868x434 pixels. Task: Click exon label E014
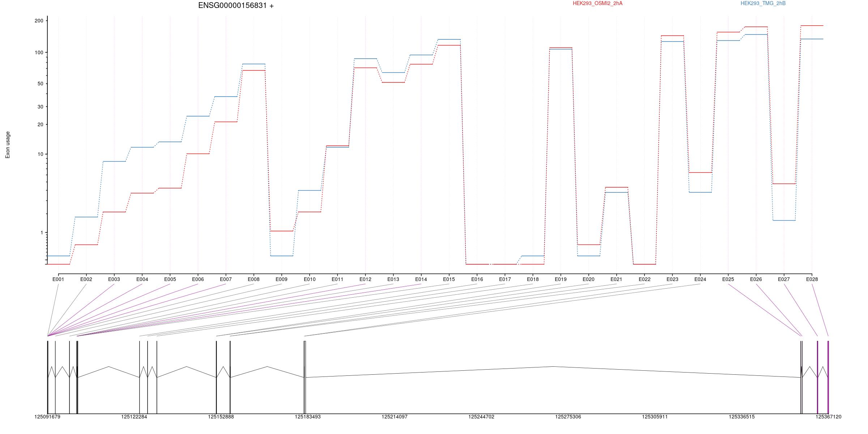coord(421,279)
